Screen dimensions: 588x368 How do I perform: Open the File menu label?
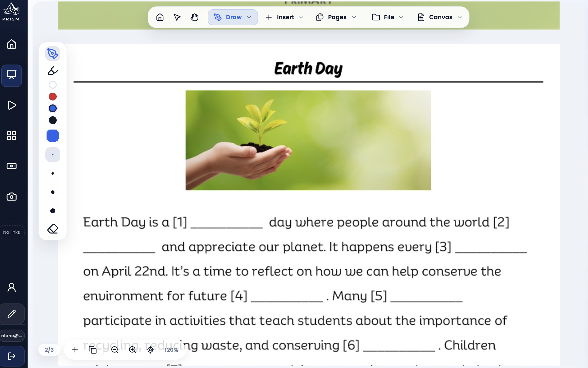click(x=389, y=17)
